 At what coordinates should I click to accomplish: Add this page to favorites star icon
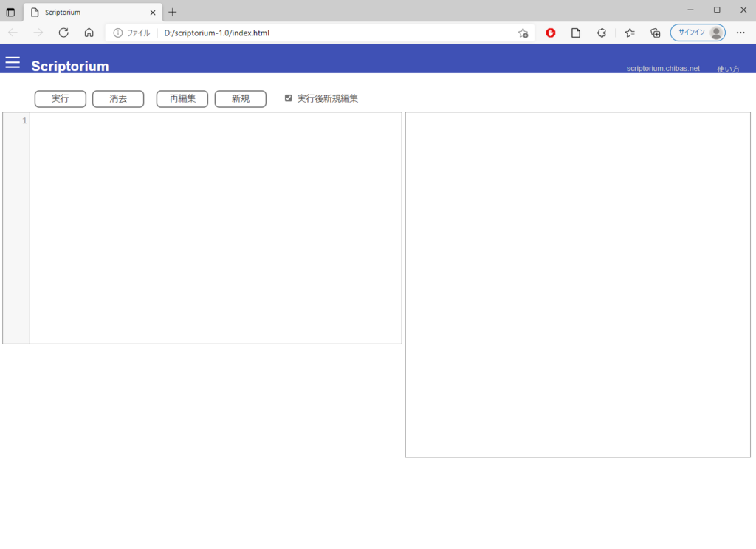pyautogui.click(x=523, y=33)
